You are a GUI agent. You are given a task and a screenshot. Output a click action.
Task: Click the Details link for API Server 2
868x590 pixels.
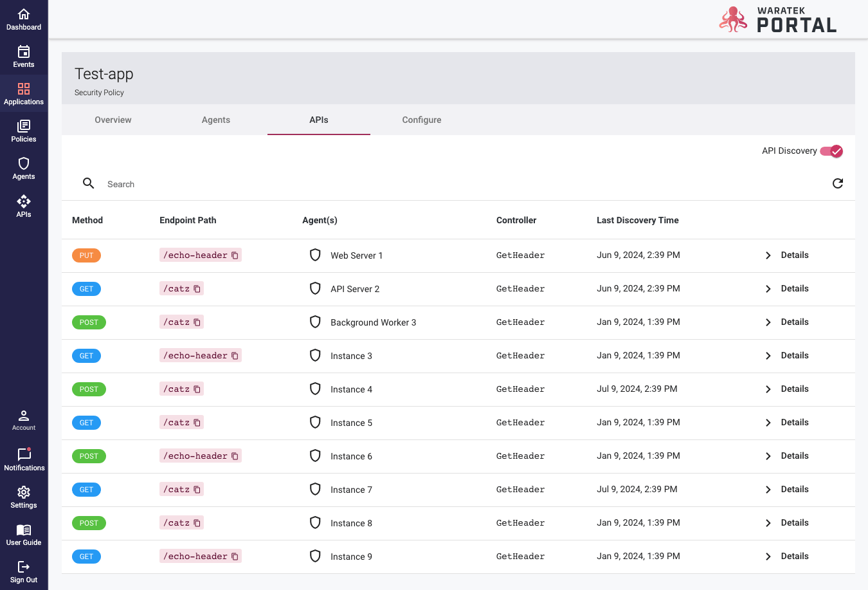(x=794, y=289)
